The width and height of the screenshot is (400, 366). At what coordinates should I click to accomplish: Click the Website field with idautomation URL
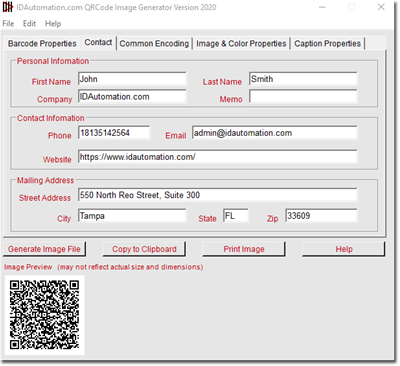(218, 157)
